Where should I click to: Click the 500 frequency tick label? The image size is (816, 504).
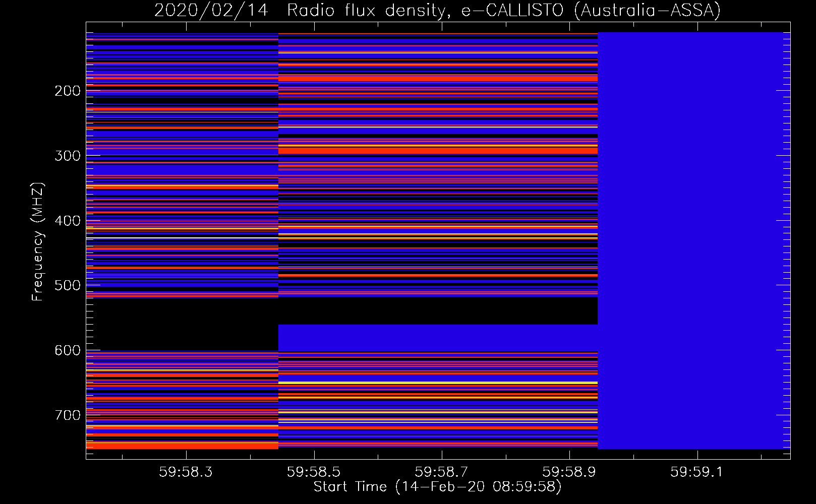click(68, 285)
